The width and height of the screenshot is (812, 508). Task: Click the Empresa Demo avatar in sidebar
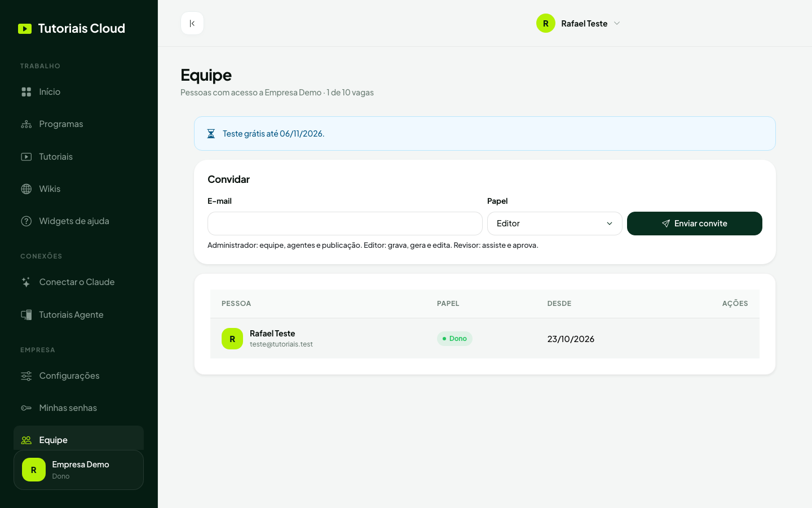pyautogui.click(x=34, y=470)
